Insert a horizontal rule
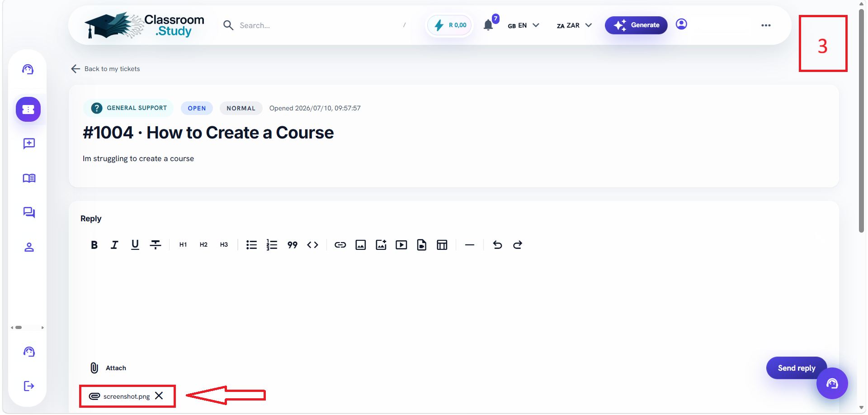 click(470, 245)
